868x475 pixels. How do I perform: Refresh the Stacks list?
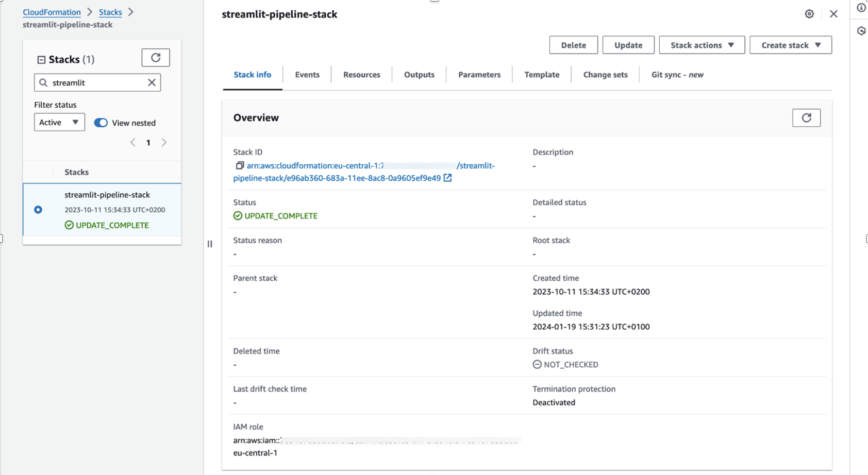point(156,58)
